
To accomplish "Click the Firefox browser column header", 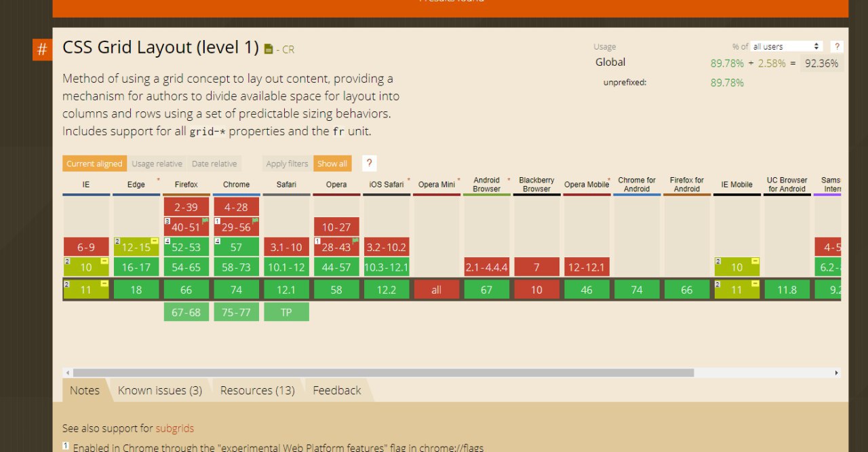I will [x=186, y=185].
